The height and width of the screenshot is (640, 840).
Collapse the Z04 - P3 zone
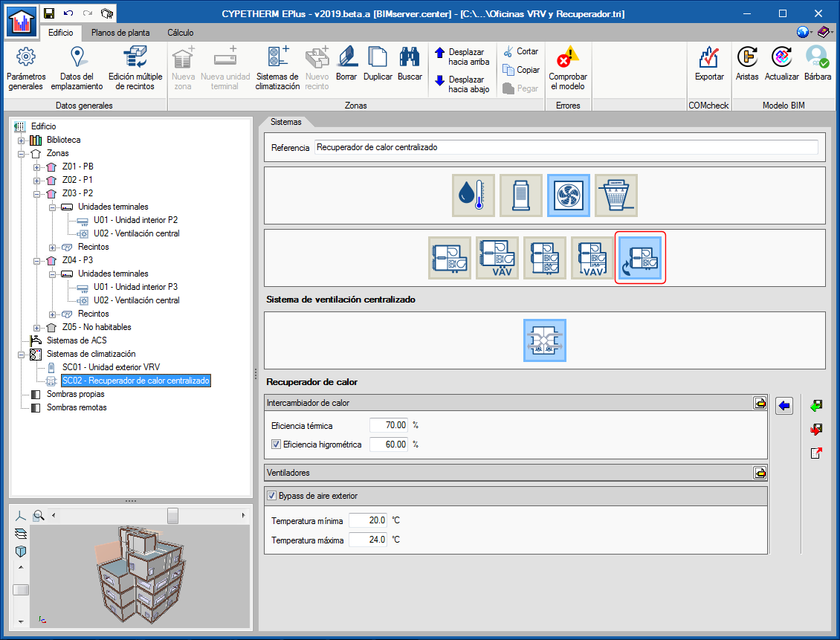pos(36,261)
